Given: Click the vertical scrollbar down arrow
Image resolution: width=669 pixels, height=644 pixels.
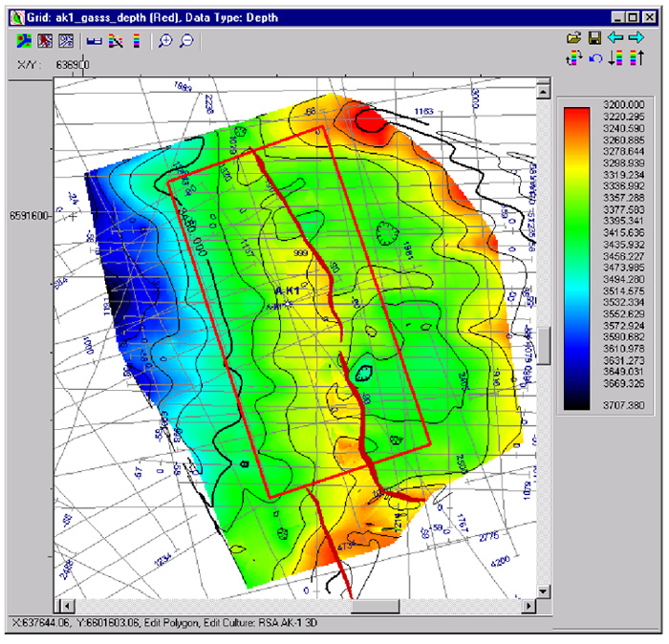Looking at the screenshot, I should click(543, 591).
